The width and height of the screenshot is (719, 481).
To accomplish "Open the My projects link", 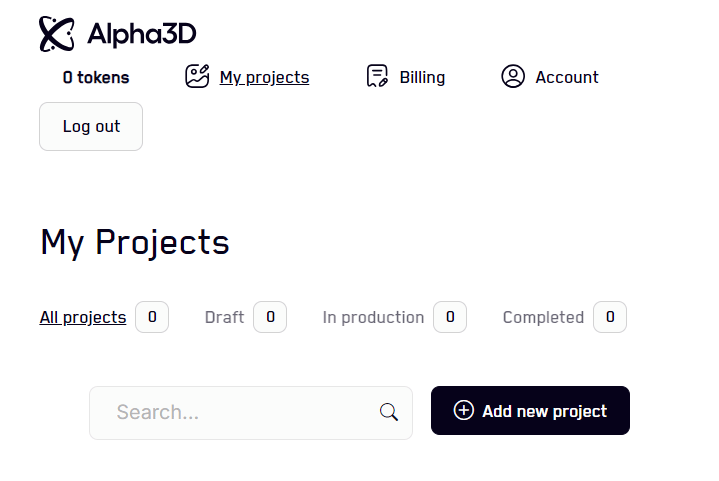I will coord(264,77).
